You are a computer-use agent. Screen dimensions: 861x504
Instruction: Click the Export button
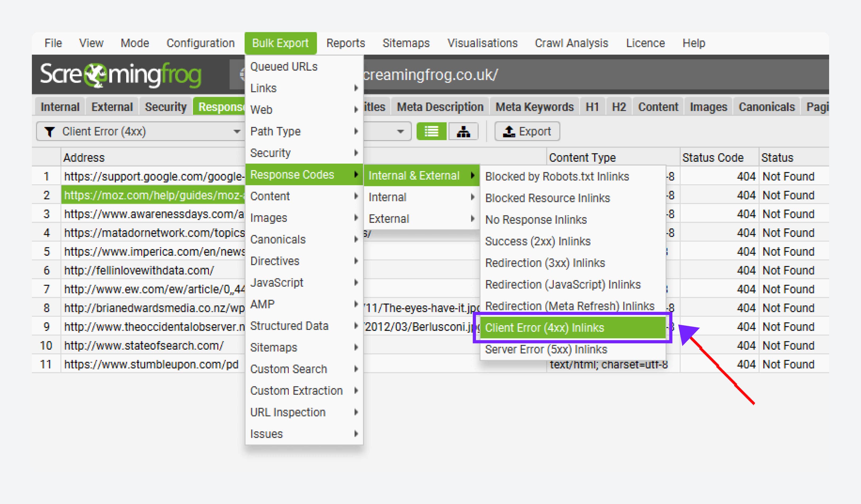(x=527, y=131)
